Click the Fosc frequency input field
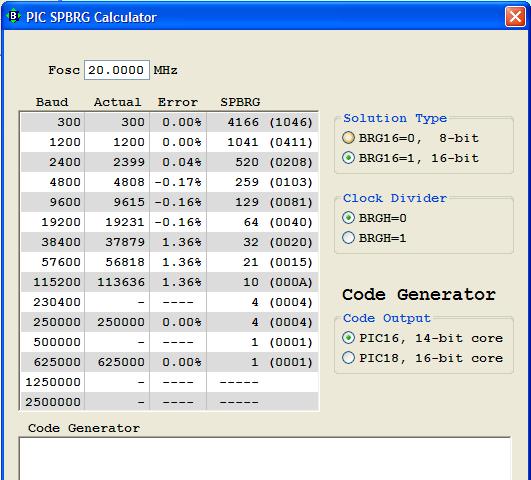The image size is (531, 480). pyautogui.click(x=116, y=70)
